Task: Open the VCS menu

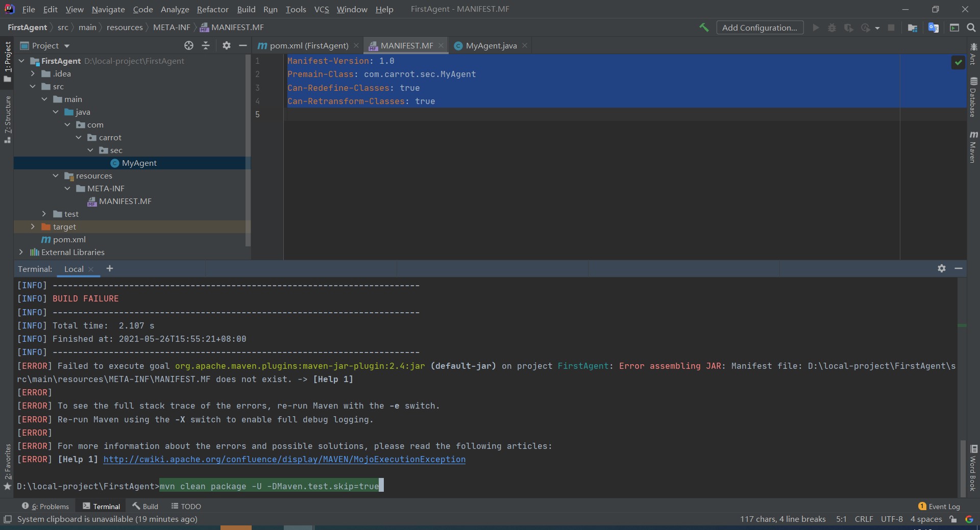Action: (x=322, y=9)
